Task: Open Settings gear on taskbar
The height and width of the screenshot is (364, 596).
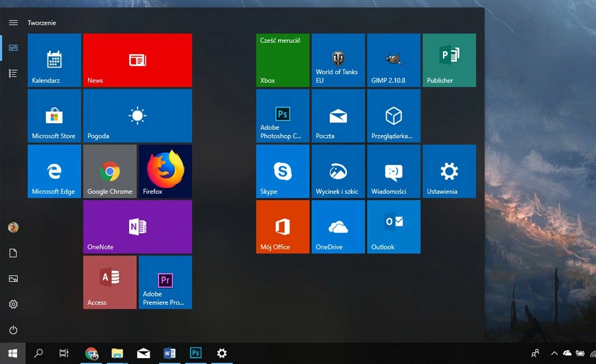Action: click(x=222, y=353)
